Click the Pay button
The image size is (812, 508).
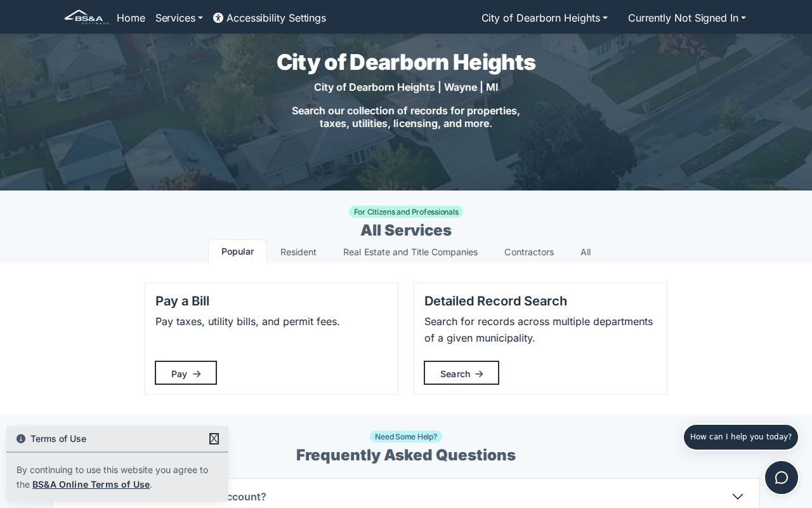[x=186, y=373]
